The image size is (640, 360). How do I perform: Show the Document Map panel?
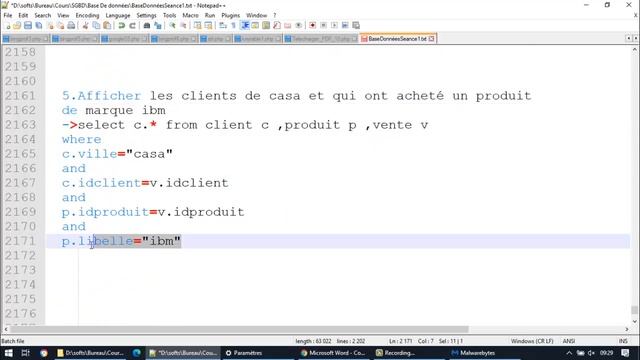[266, 25]
